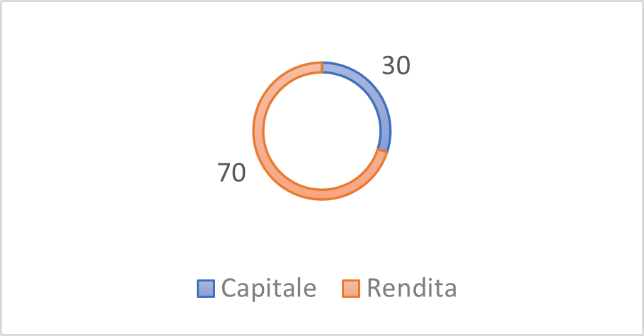Click the empty white area above the donut

click(322, 32)
